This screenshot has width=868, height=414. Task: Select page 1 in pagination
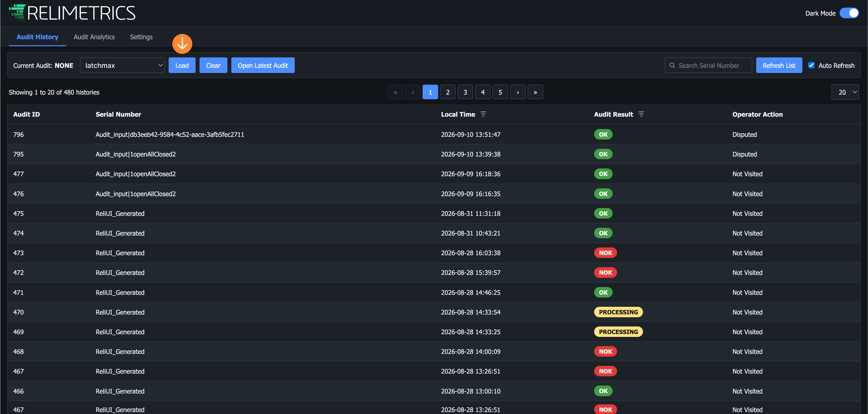point(430,92)
